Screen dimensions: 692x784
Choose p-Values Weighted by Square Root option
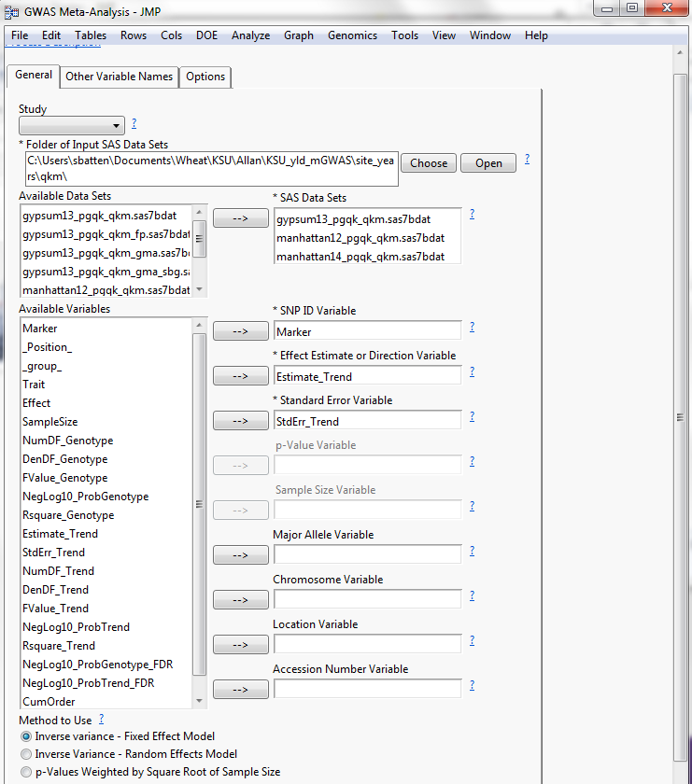(26, 772)
